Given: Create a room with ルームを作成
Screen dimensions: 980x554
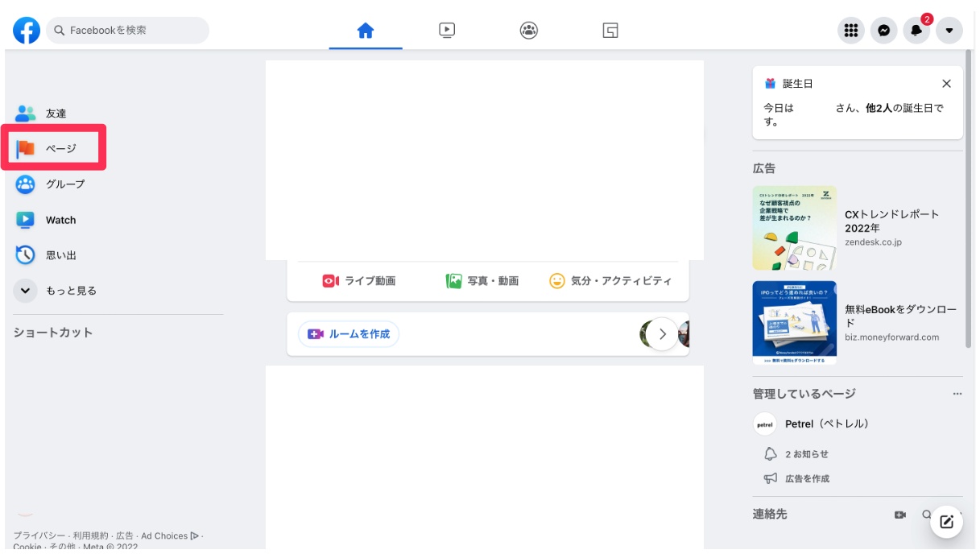Looking at the screenshot, I should [x=349, y=333].
